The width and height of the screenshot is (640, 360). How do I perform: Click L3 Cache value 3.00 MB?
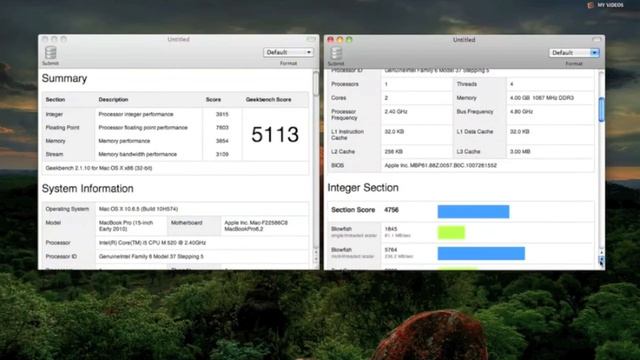(520, 151)
